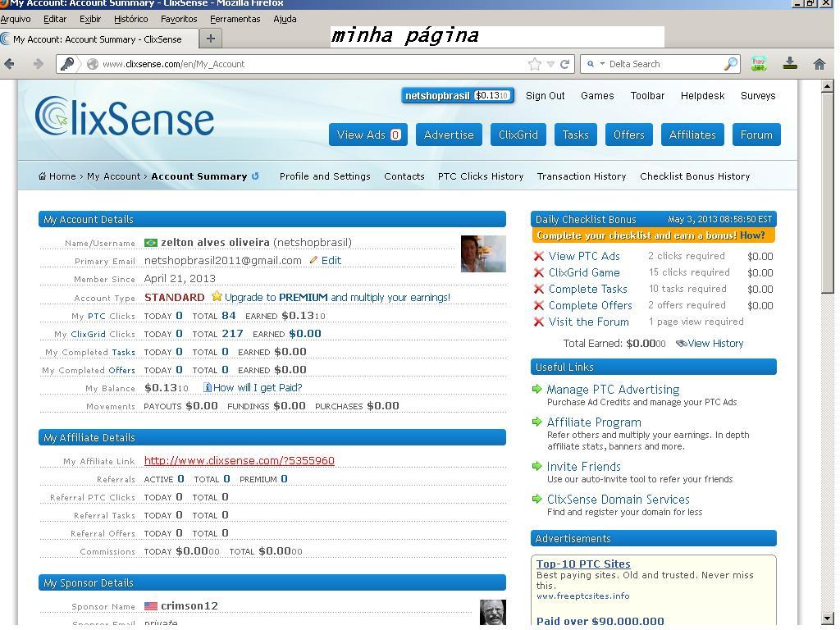Open Checklist Bonus History
840x630 pixels.
coord(695,176)
